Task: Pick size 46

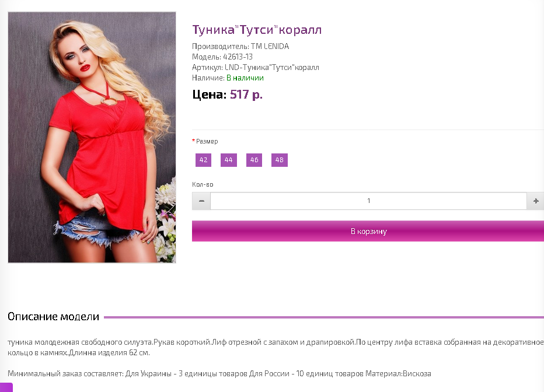Action: [x=254, y=160]
